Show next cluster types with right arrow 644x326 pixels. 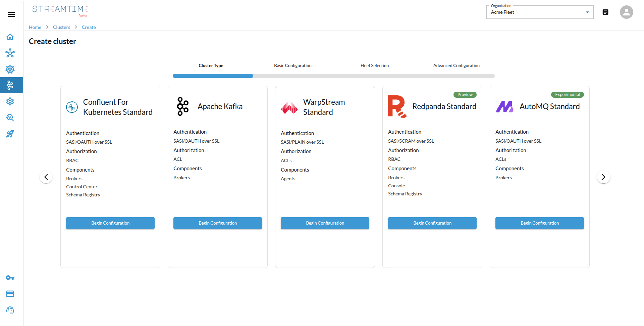click(x=603, y=177)
